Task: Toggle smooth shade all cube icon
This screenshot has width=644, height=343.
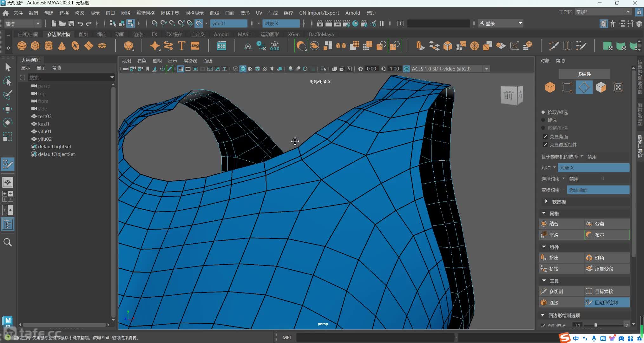Action: 243,69
